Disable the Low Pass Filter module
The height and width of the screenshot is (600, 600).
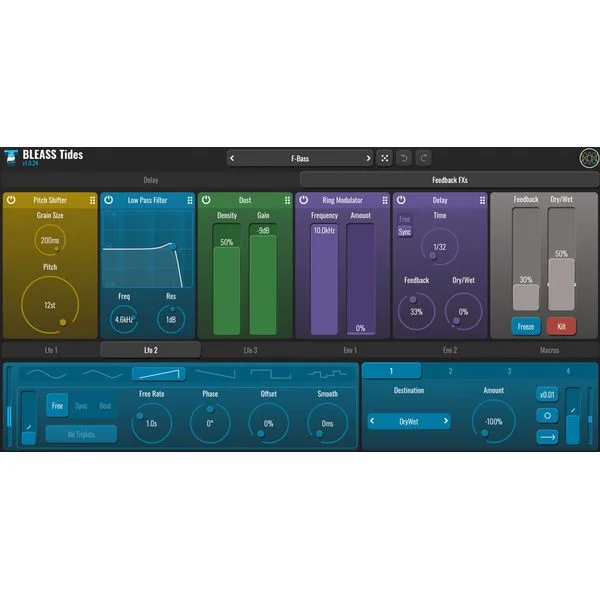109,200
